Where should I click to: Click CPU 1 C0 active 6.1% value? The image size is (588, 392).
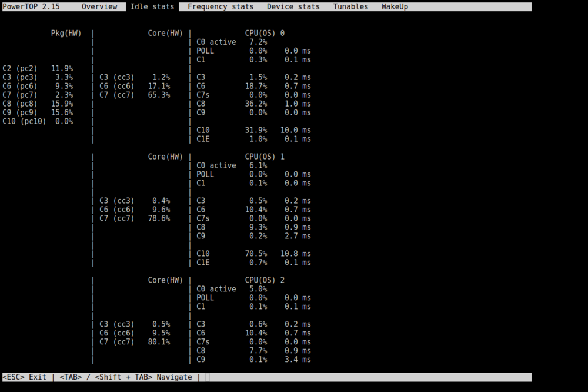(x=258, y=165)
